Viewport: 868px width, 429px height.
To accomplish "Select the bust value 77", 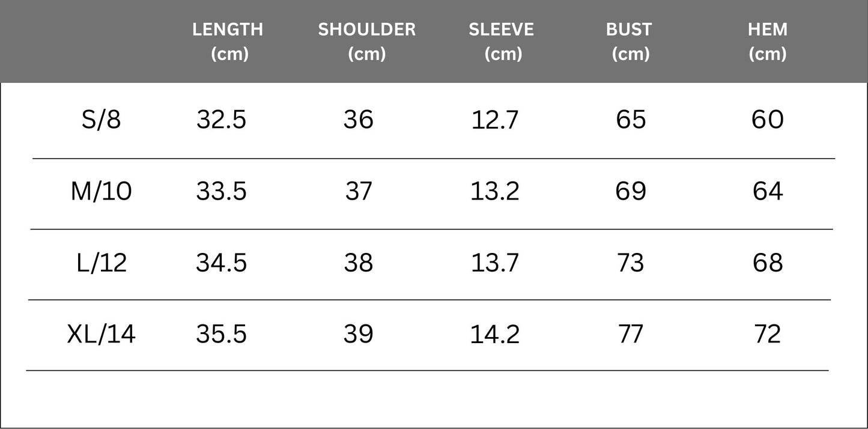I will tap(631, 334).
